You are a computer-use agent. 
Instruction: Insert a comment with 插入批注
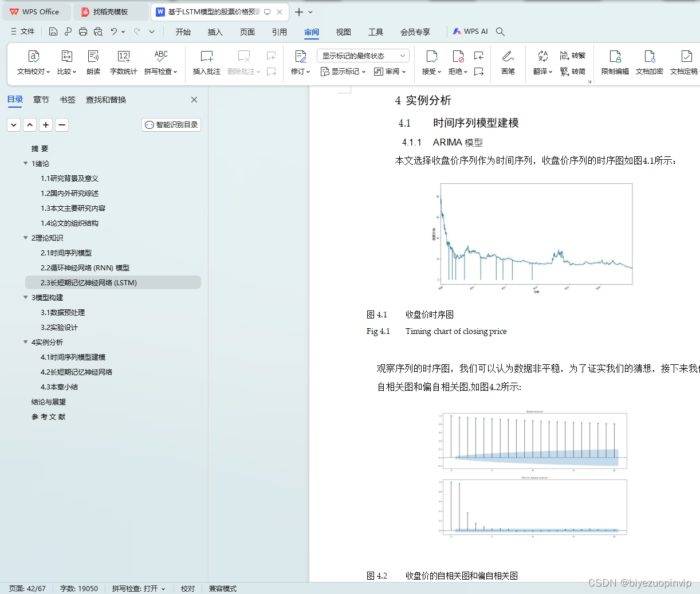pyautogui.click(x=206, y=63)
